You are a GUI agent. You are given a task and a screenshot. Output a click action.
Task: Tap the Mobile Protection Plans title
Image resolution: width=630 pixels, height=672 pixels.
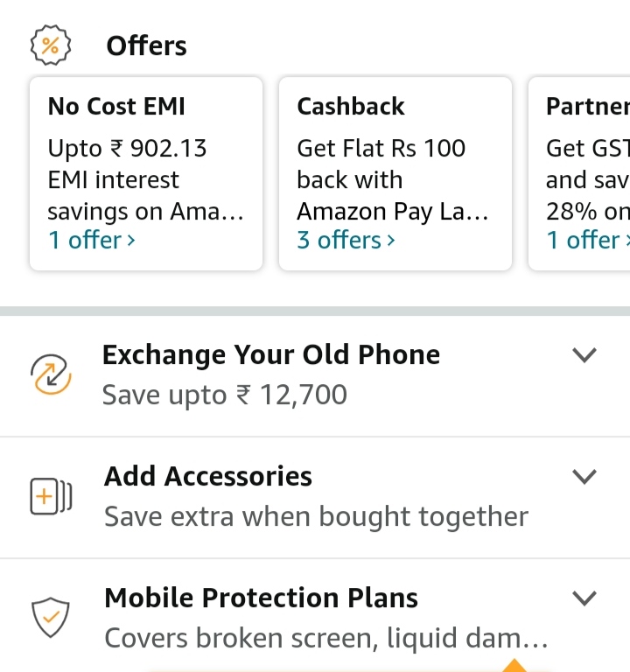coord(261,598)
